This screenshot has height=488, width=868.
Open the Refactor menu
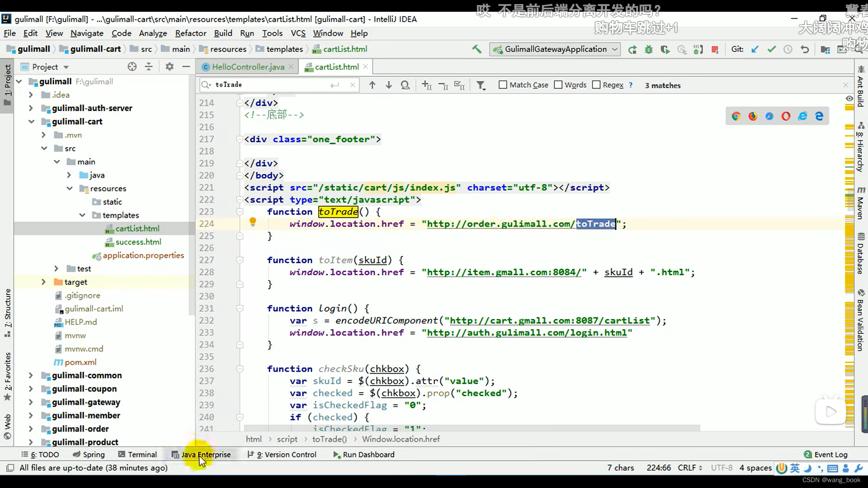pyautogui.click(x=190, y=33)
